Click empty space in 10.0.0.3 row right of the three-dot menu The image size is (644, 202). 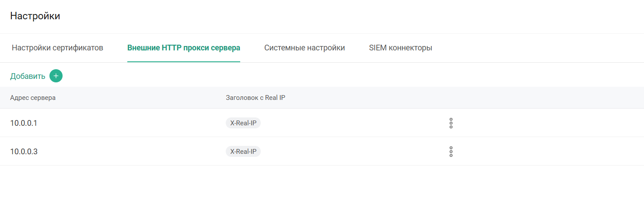(547, 152)
